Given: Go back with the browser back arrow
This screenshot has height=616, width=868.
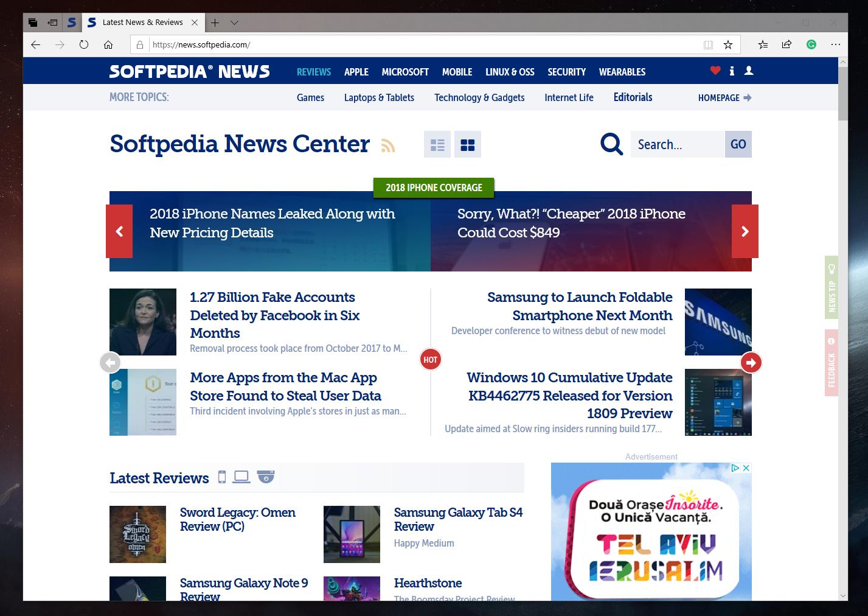Looking at the screenshot, I should pos(35,44).
